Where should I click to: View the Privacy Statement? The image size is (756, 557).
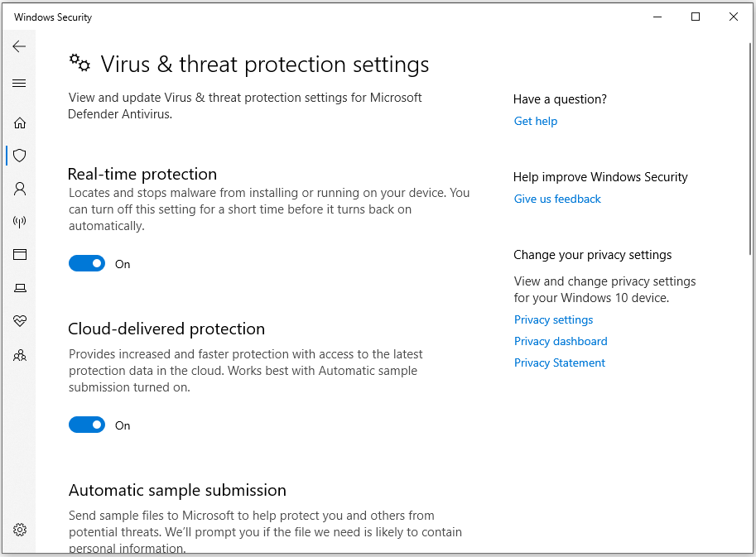click(559, 363)
